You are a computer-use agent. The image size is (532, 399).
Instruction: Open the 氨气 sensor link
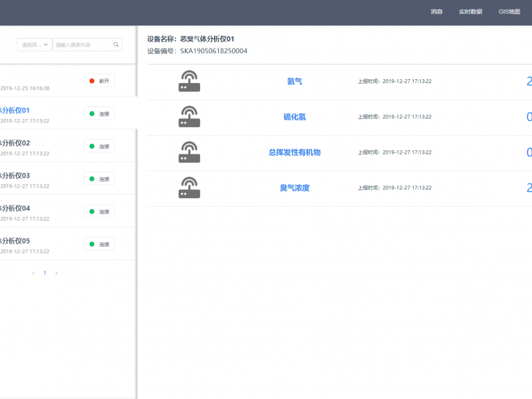pyautogui.click(x=295, y=81)
